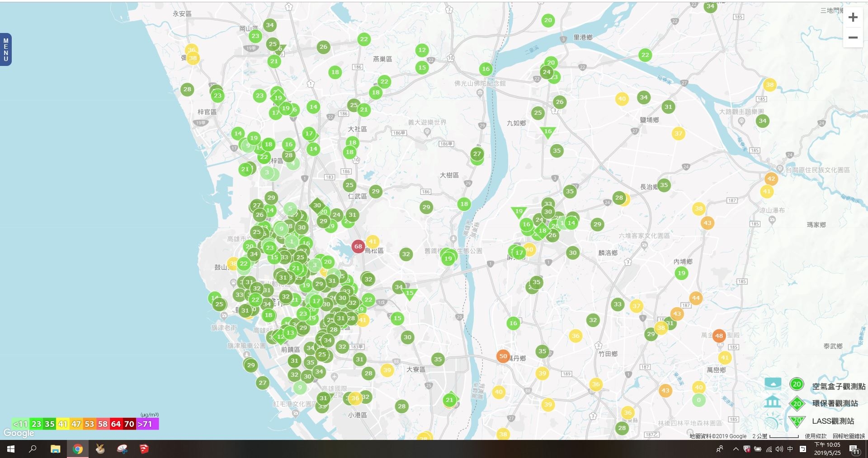Select the pale green 0 marker

coord(698,400)
